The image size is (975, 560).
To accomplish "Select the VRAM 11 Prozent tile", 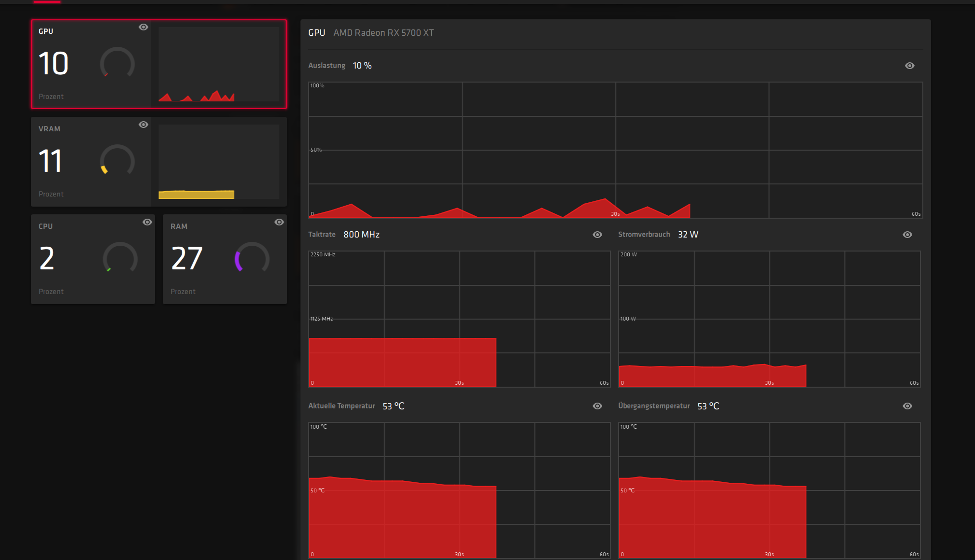I will 159,162.
